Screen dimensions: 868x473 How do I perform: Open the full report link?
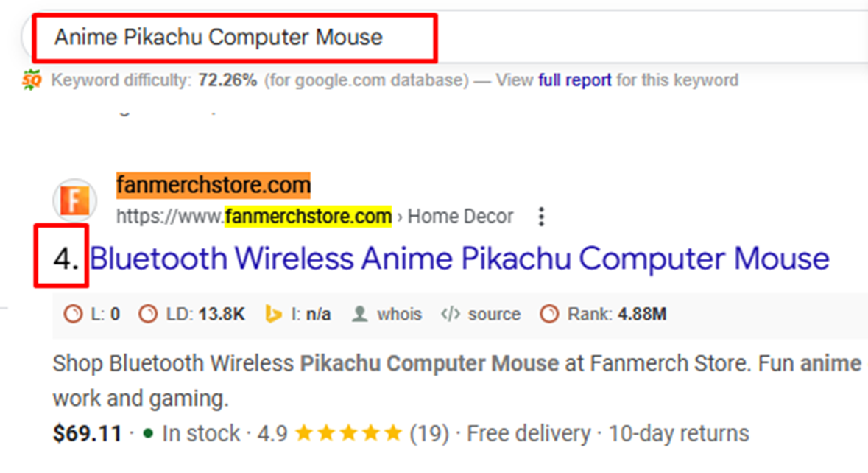[x=574, y=80]
